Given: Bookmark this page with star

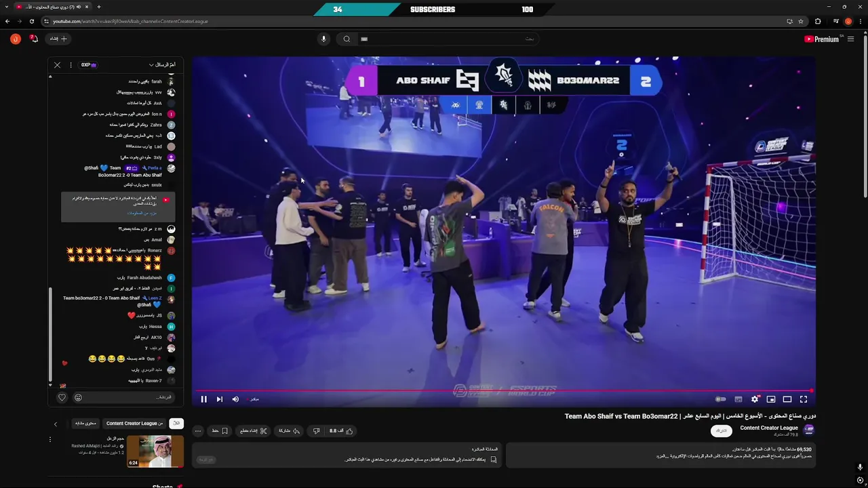Looking at the screenshot, I should point(801,21).
